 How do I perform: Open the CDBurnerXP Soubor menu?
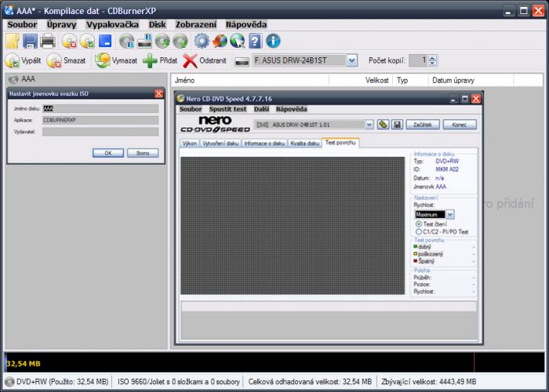[x=22, y=24]
